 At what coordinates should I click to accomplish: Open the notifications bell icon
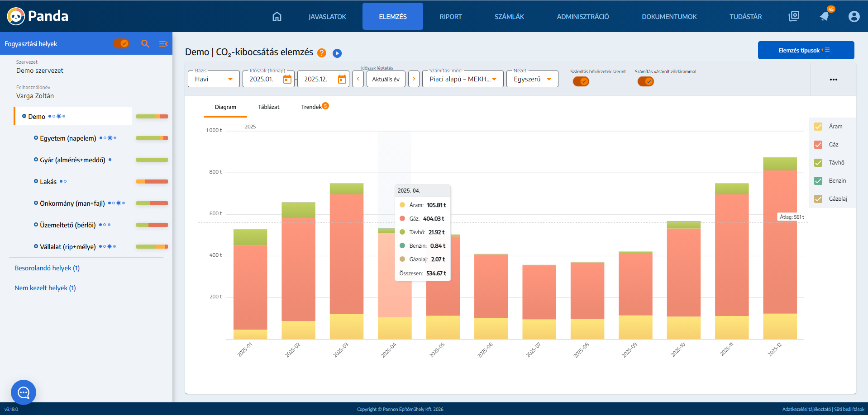pos(825,16)
